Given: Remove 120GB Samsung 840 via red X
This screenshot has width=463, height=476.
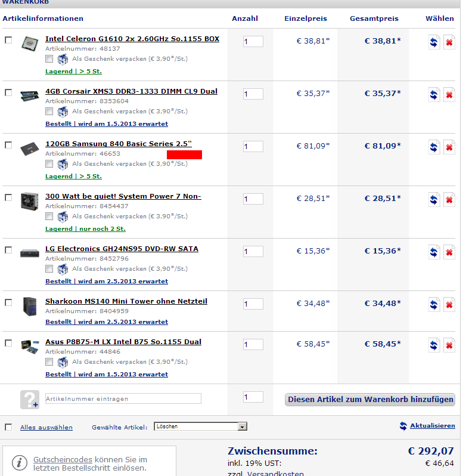Looking at the screenshot, I should (x=449, y=147).
